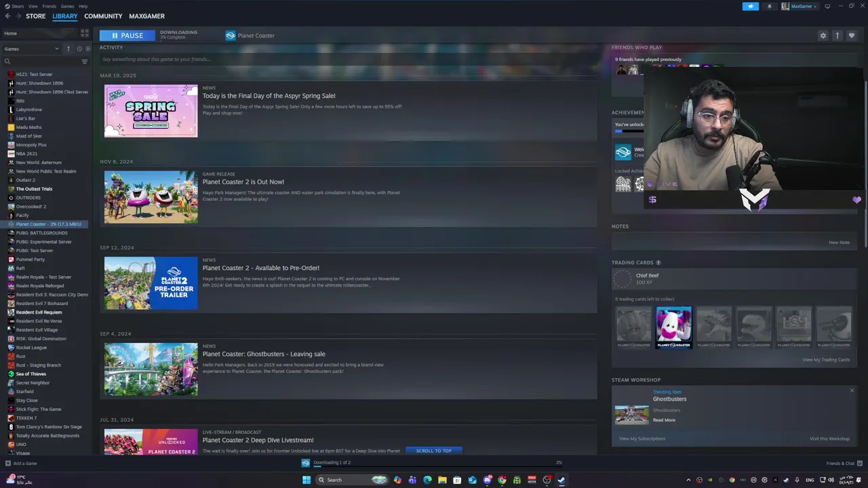This screenshot has height=488, width=868.
Task: Select The Outlast Trials in library
Action: pos(34,189)
